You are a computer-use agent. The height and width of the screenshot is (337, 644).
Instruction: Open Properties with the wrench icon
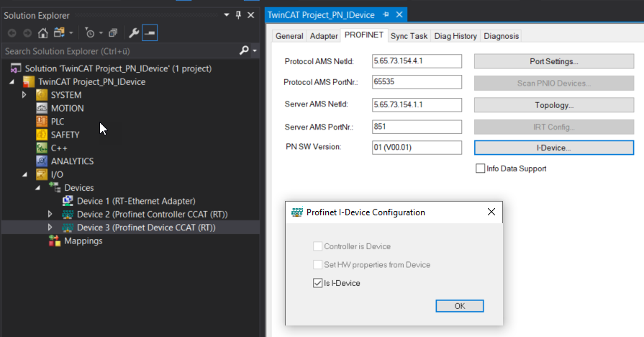coord(134,33)
